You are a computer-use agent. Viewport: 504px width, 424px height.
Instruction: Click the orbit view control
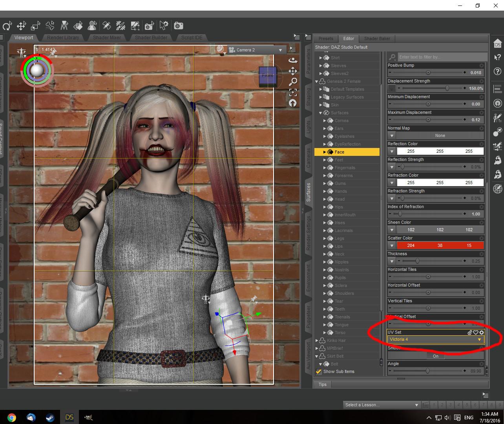293,60
